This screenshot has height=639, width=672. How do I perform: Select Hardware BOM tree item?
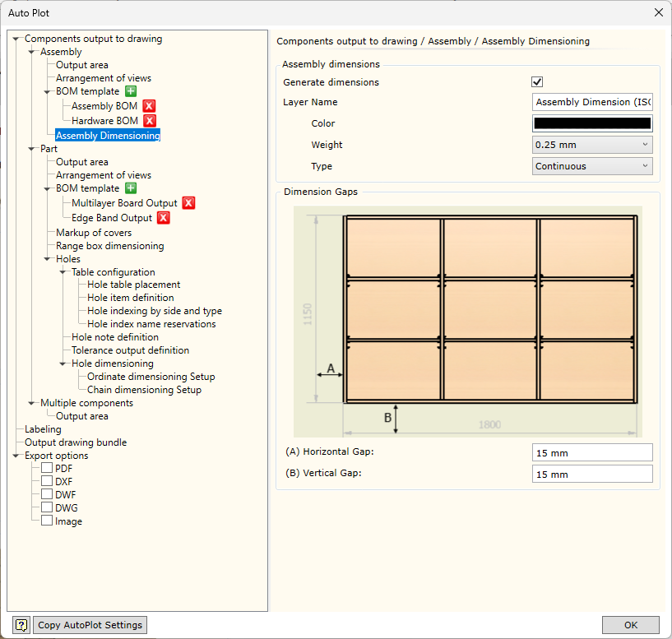(x=105, y=121)
